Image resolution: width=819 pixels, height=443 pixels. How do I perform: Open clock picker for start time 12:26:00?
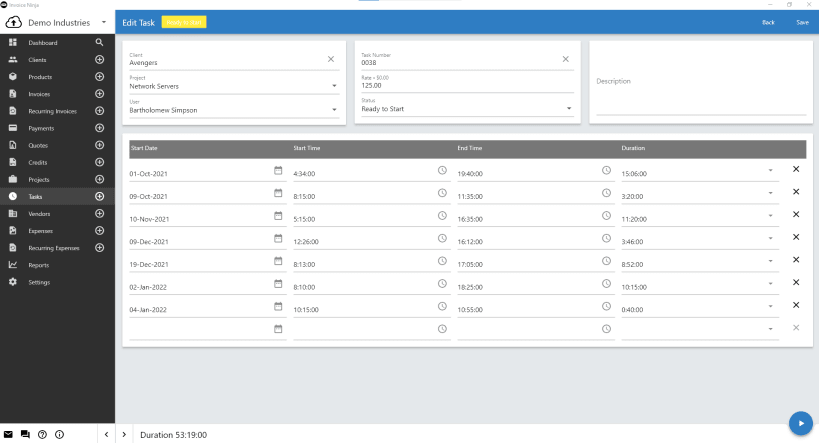[442, 238]
